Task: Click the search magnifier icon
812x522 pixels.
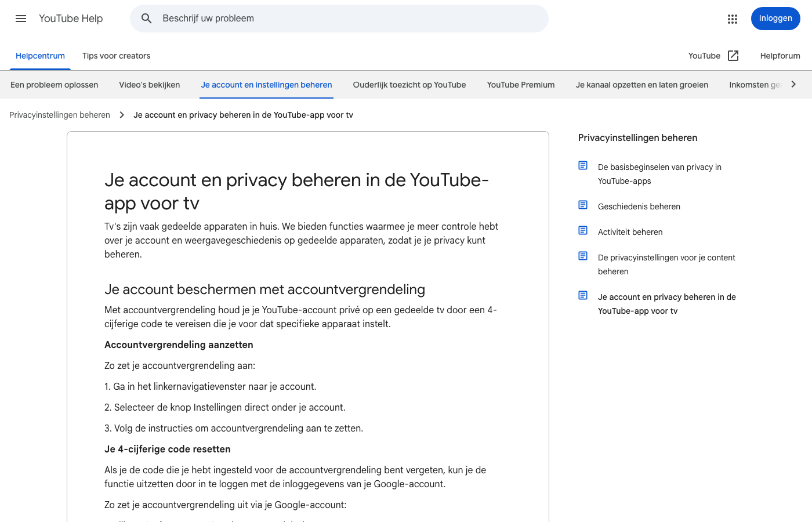Action: tap(147, 19)
